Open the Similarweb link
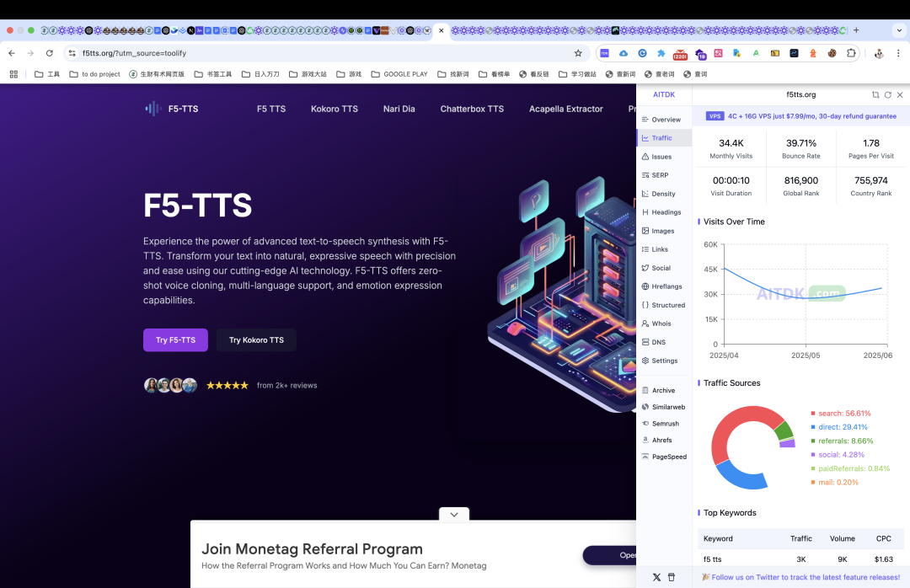 click(664, 407)
